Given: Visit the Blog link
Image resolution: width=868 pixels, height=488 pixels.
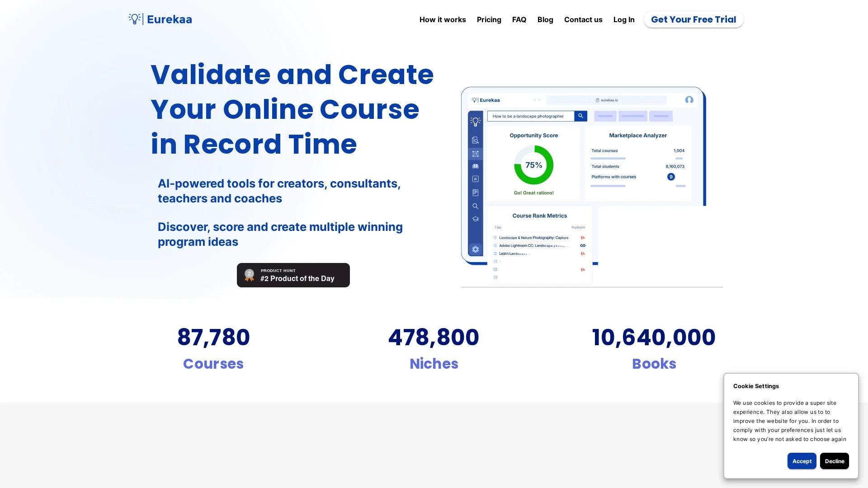Looking at the screenshot, I should tap(545, 19).
